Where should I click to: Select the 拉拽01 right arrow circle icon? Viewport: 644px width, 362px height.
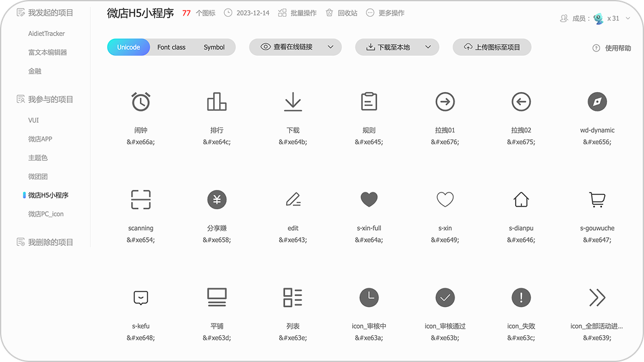(x=445, y=101)
